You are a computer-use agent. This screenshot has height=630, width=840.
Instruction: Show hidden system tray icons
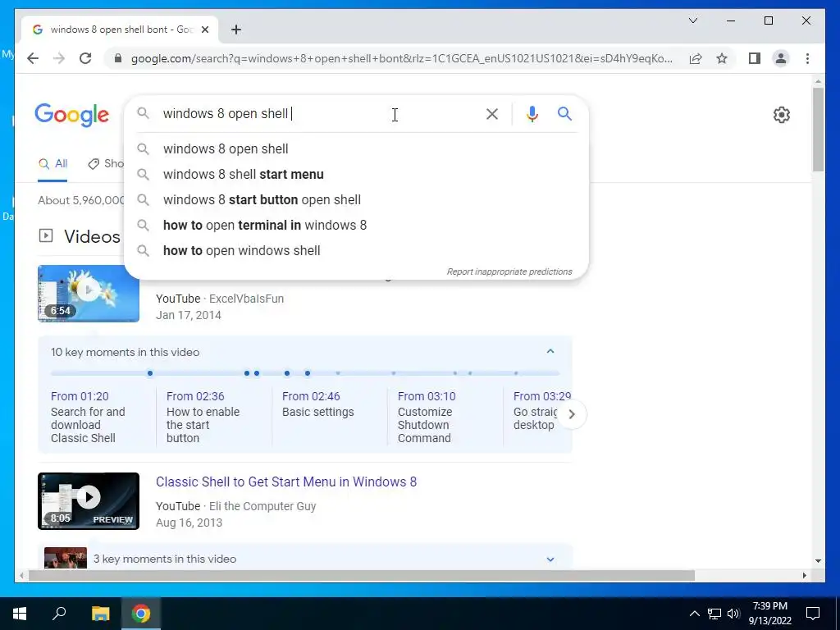coord(694,614)
